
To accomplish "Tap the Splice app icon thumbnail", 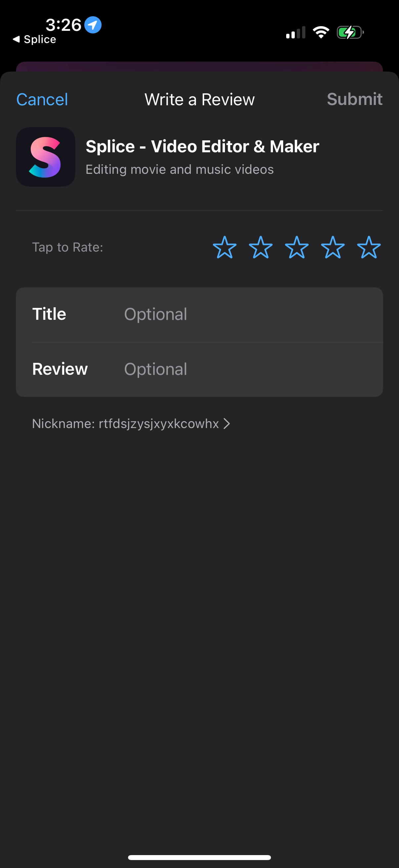I will point(45,157).
